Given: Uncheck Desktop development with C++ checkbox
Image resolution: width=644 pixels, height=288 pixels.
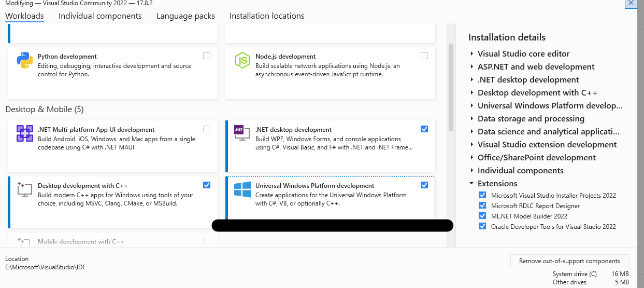Looking at the screenshot, I should (x=207, y=185).
